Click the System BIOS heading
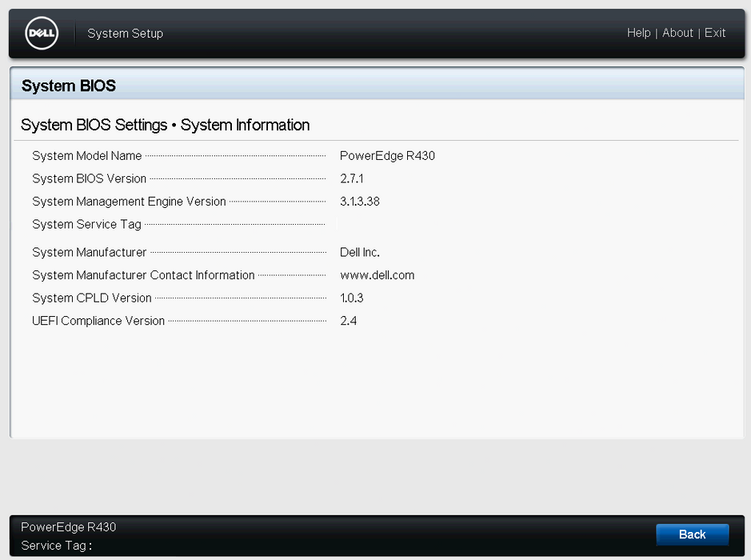This screenshot has width=751, height=560. click(x=69, y=86)
